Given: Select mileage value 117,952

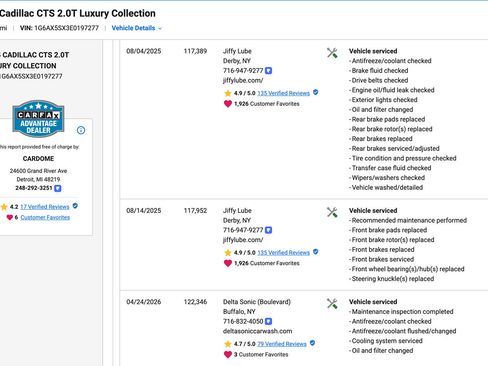Looking at the screenshot, I should click(x=195, y=211).
